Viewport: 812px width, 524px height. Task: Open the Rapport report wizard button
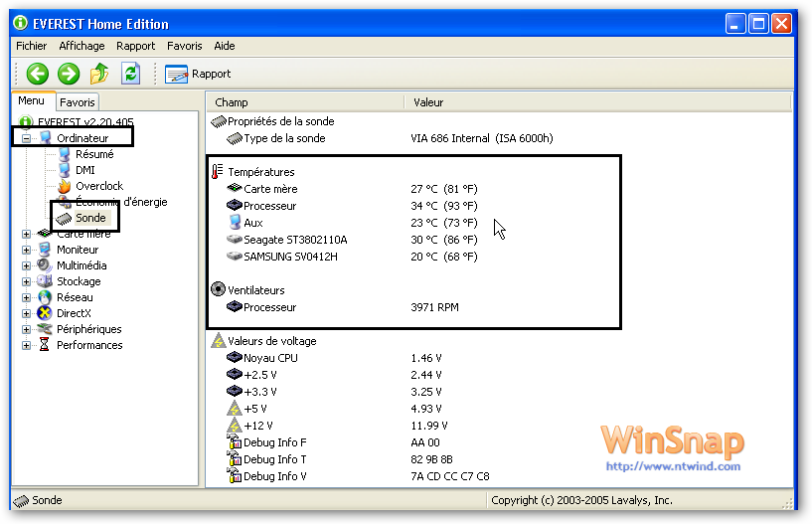point(198,74)
